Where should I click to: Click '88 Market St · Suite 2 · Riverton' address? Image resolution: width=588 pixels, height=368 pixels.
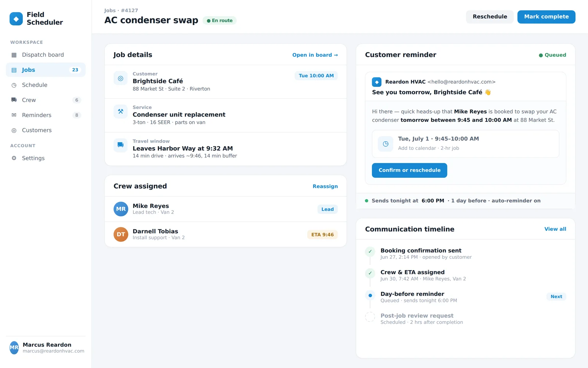(171, 89)
